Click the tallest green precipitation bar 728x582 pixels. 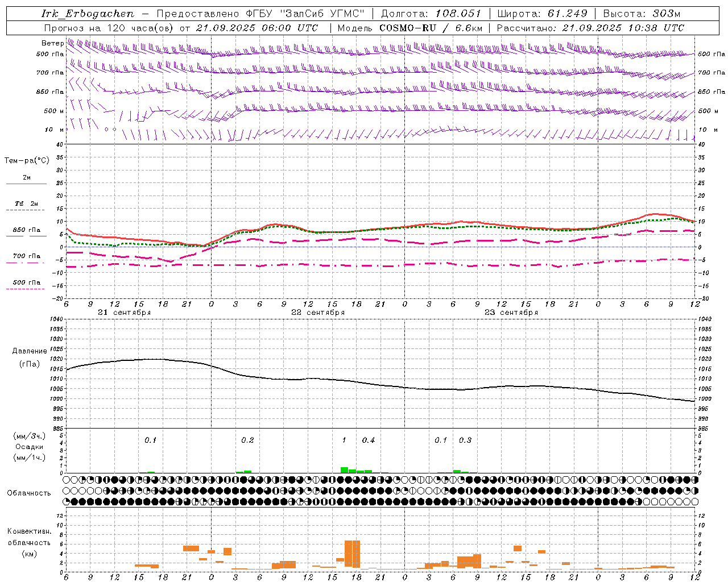pos(344,470)
